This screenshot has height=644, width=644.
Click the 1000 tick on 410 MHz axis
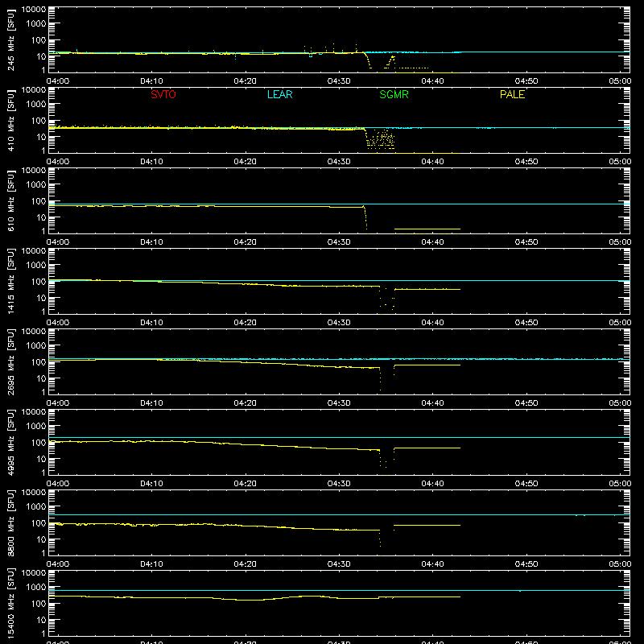pyautogui.click(x=36, y=105)
